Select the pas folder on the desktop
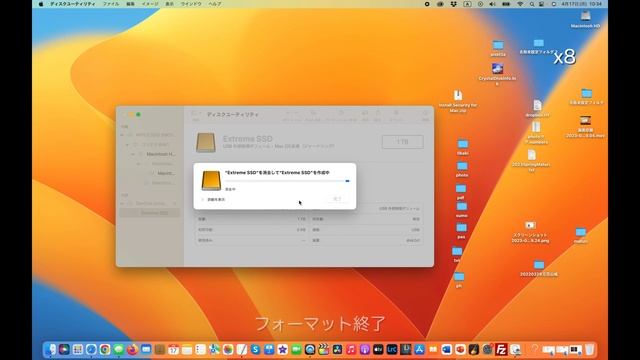Image resolution: width=640 pixels, height=360 pixels. 461,231
